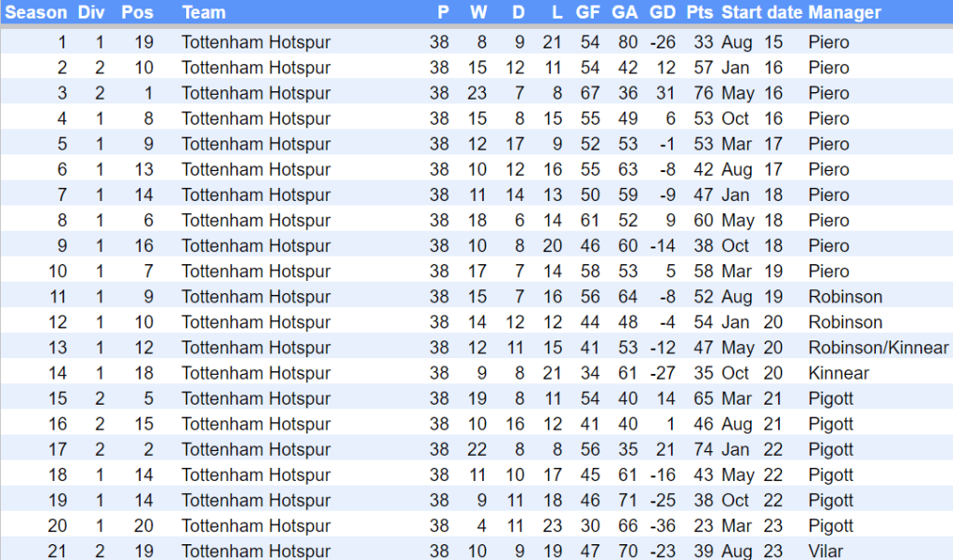Click the GA column header

(625, 13)
